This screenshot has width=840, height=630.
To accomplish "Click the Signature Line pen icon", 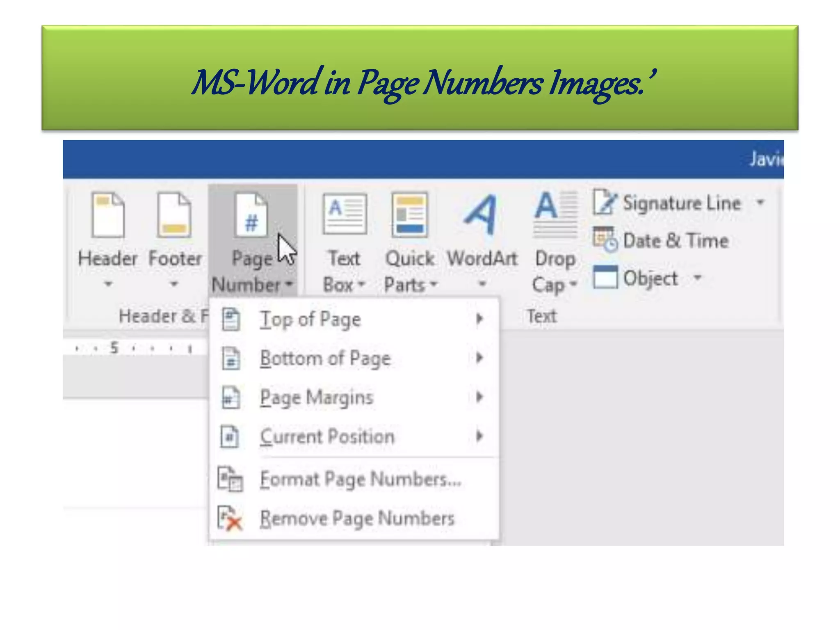I will pos(605,202).
